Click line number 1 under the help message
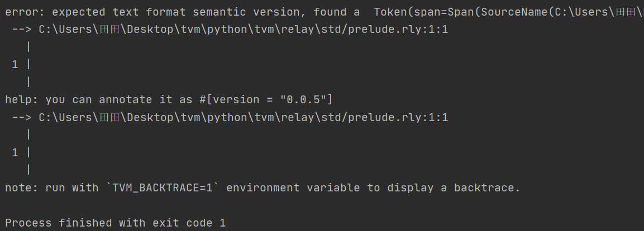 click(15, 152)
